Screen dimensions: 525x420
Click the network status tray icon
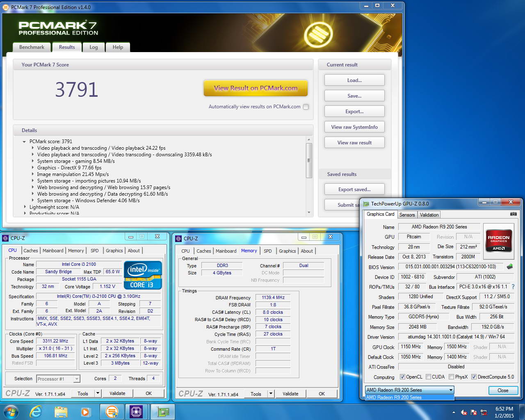tap(484, 412)
